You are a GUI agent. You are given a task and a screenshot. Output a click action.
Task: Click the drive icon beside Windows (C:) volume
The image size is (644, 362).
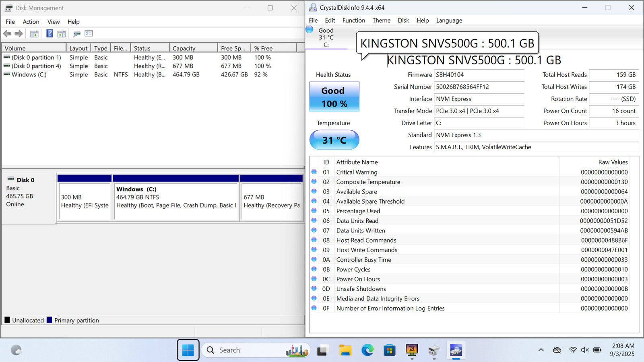pyautogui.click(x=7, y=74)
